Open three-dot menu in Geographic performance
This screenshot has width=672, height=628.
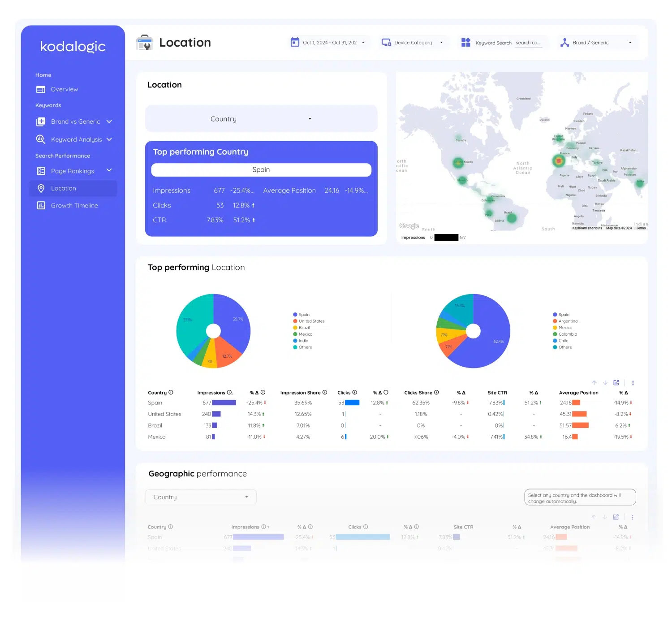coord(633,517)
